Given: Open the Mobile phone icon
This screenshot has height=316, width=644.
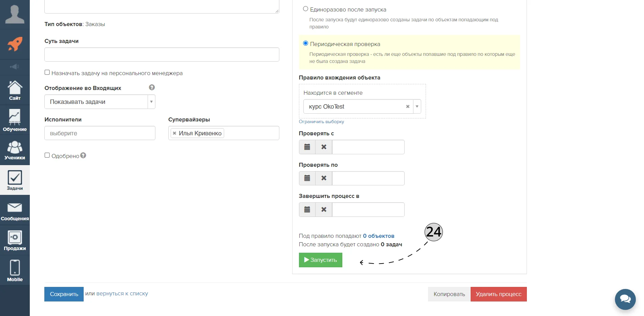Looking at the screenshot, I should pyautogui.click(x=15, y=268).
